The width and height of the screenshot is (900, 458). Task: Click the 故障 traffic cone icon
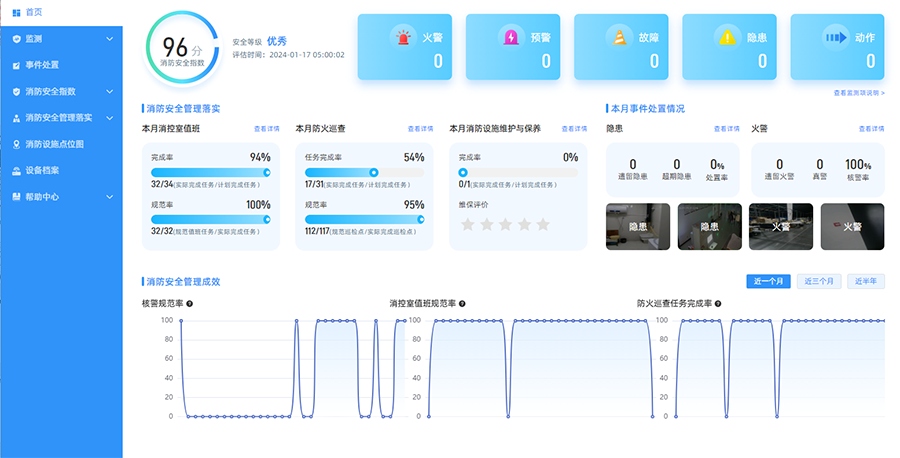pos(619,37)
